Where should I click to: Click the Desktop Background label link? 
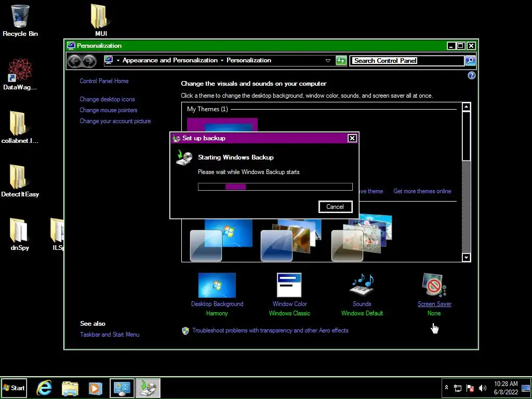click(217, 303)
